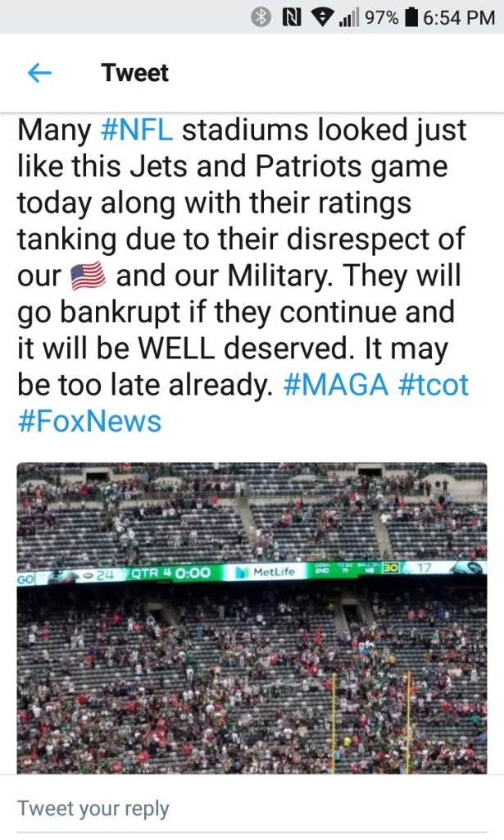
Task: Tap the back arrow in the header
Action: pyautogui.click(x=39, y=73)
